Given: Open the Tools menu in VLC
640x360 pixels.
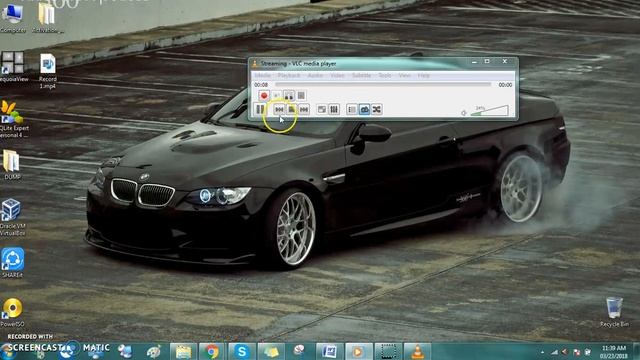Looking at the screenshot, I should (x=384, y=76).
